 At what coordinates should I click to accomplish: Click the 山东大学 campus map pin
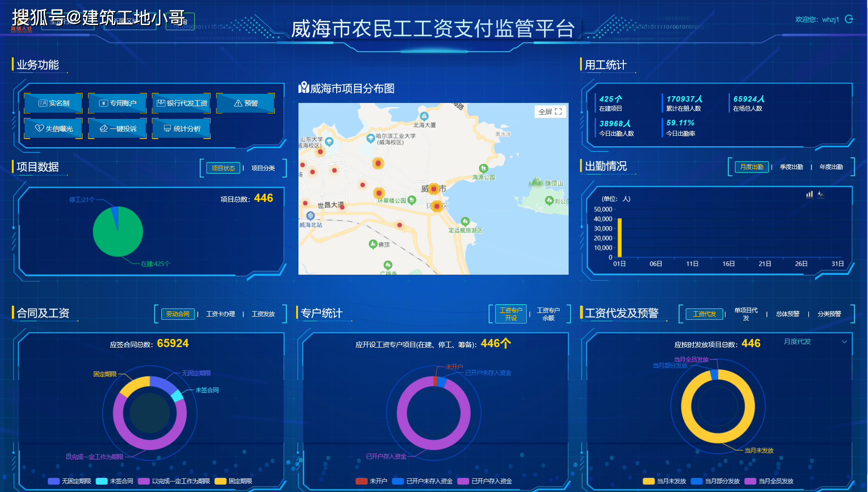(x=329, y=142)
